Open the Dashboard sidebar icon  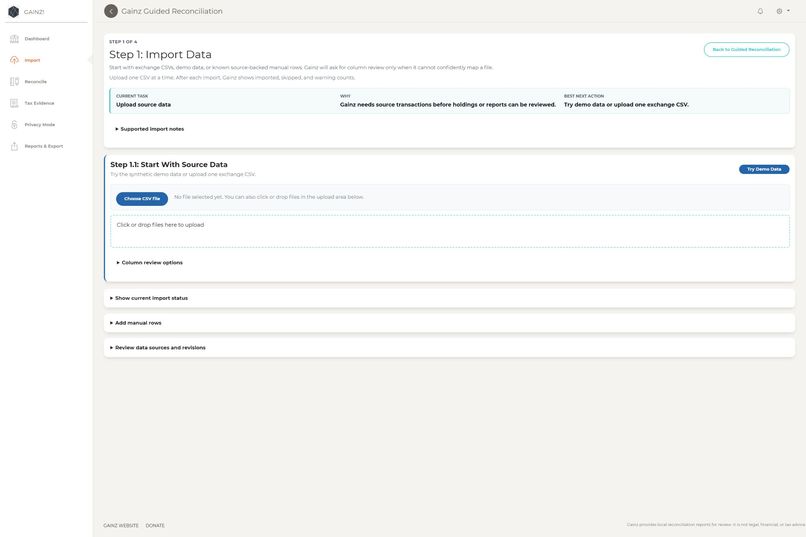[14, 39]
